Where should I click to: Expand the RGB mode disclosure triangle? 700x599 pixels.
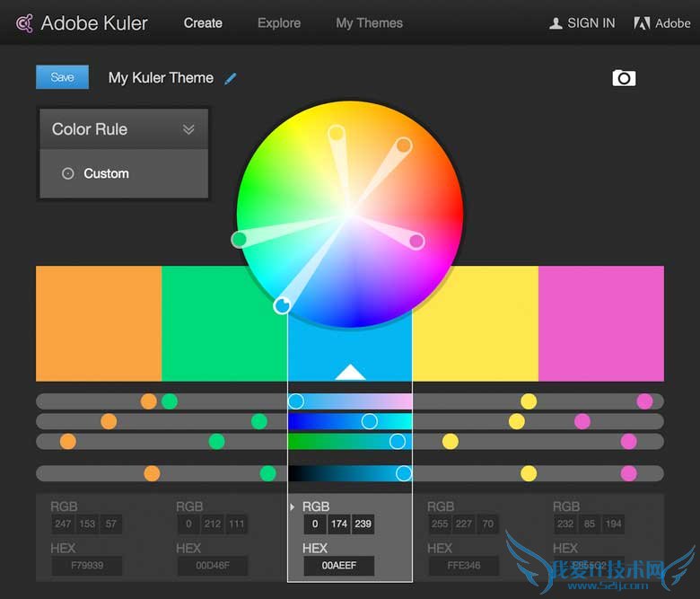292,507
